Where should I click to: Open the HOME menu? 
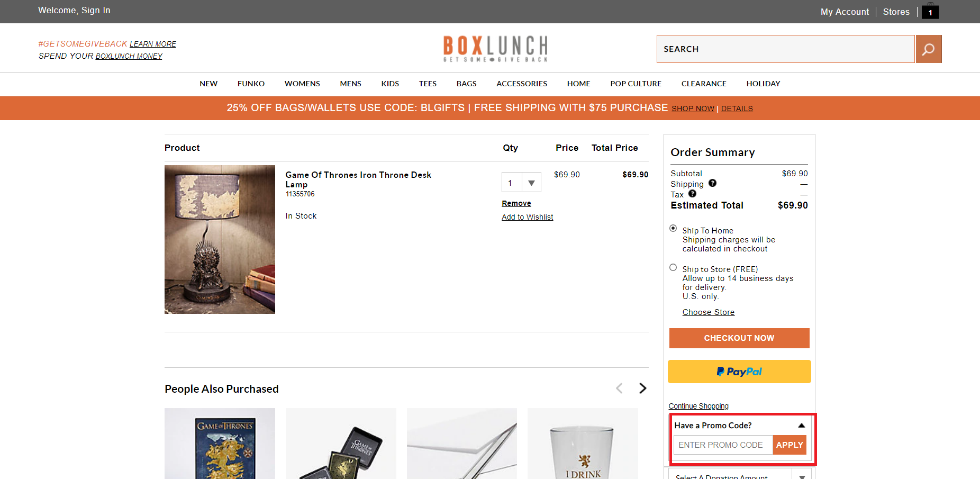[578, 84]
